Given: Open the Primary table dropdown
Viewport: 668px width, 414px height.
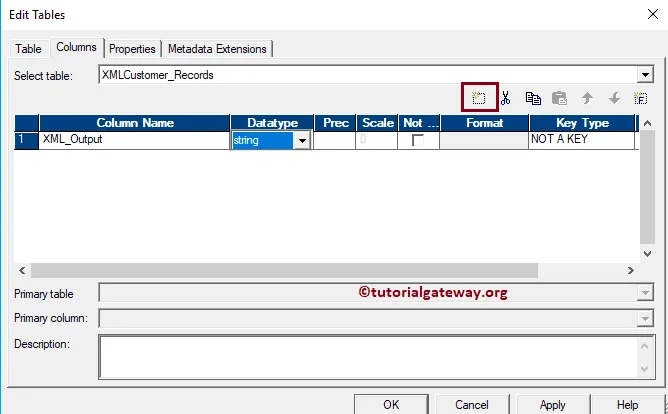Looking at the screenshot, I should click(645, 293).
